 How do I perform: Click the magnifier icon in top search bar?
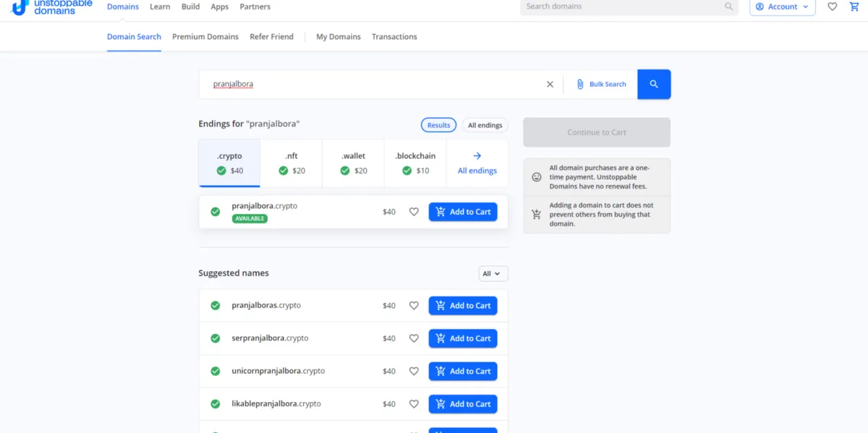[x=729, y=7]
